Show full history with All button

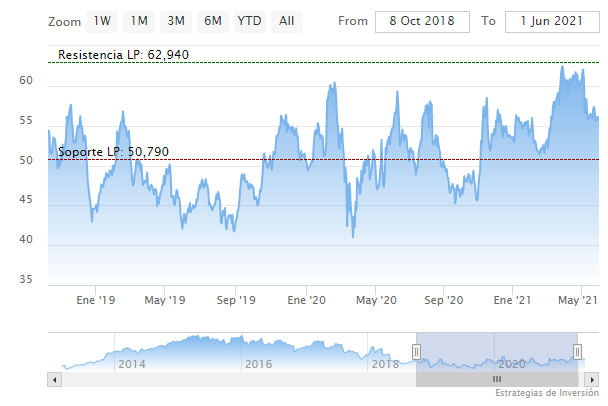pyautogui.click(x=287, y=20)
